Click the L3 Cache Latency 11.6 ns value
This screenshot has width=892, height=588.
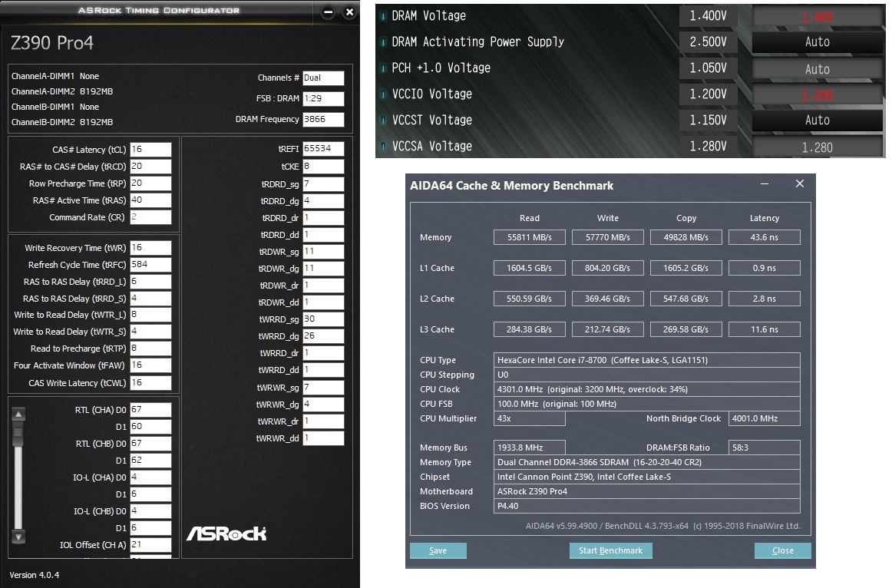click(765, 329)
